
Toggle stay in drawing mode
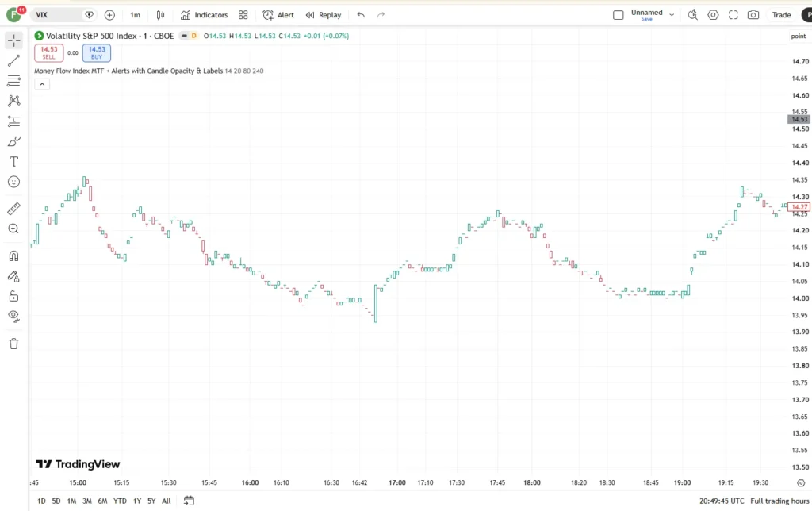pos(14,276)
